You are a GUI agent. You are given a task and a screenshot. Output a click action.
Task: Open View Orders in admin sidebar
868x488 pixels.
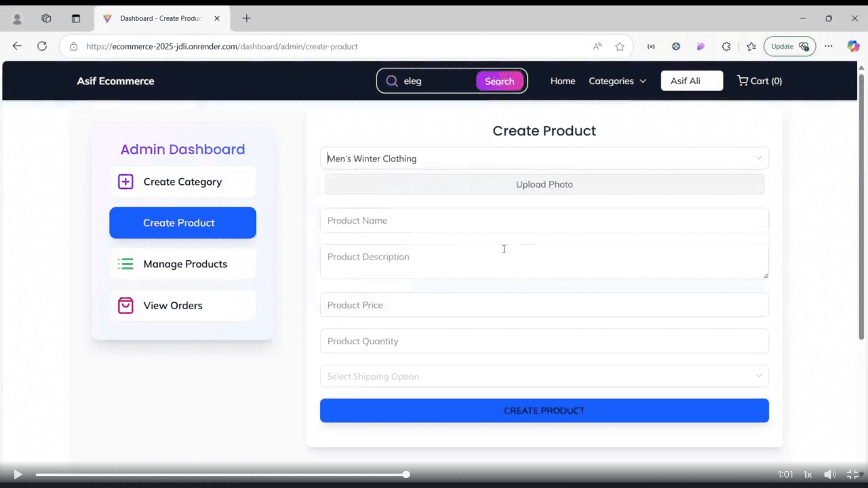coord(183,305)
